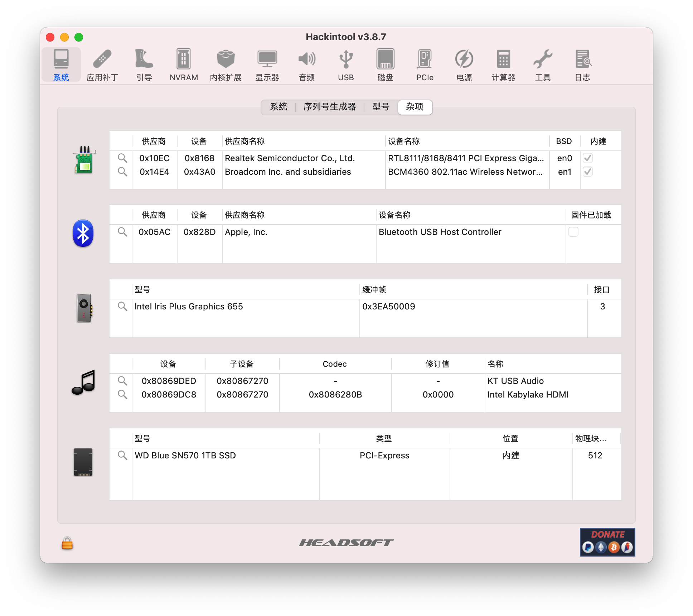Toggle 内建 checkbox for en0 row
Viewport: 693px width, 616px height.
pos(588,158)
